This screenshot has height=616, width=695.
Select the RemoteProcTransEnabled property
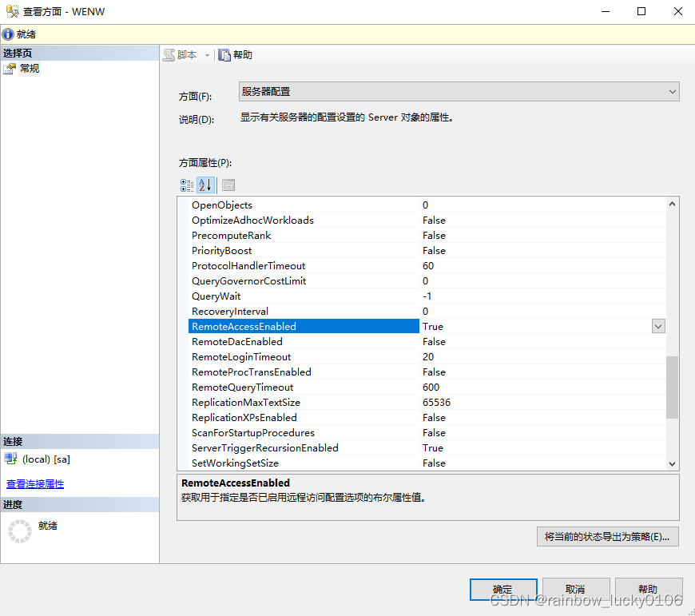click(x=427, y=372)
